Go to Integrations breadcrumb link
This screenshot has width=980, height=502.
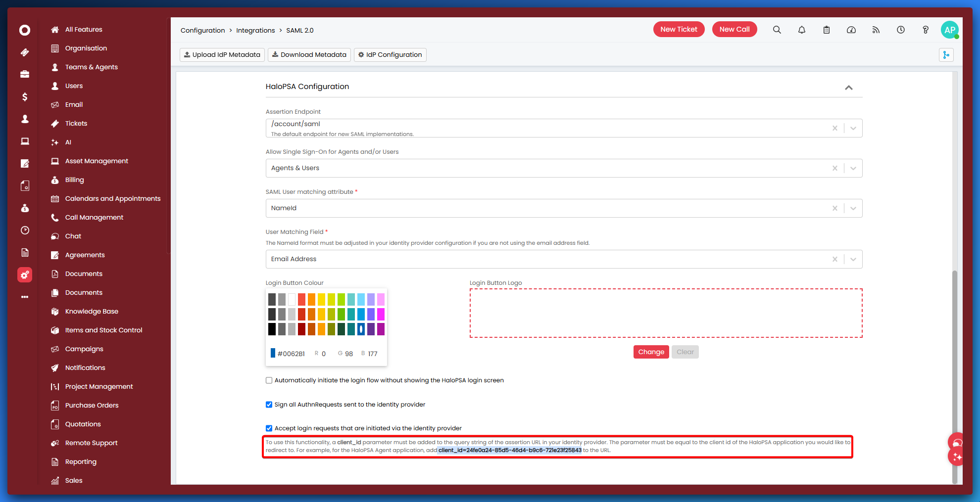255,31
